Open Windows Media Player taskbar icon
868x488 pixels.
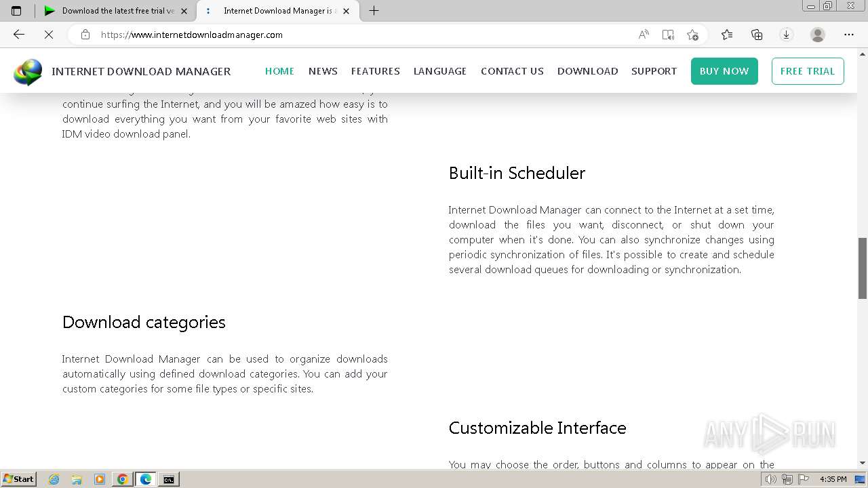coord(100,479)
